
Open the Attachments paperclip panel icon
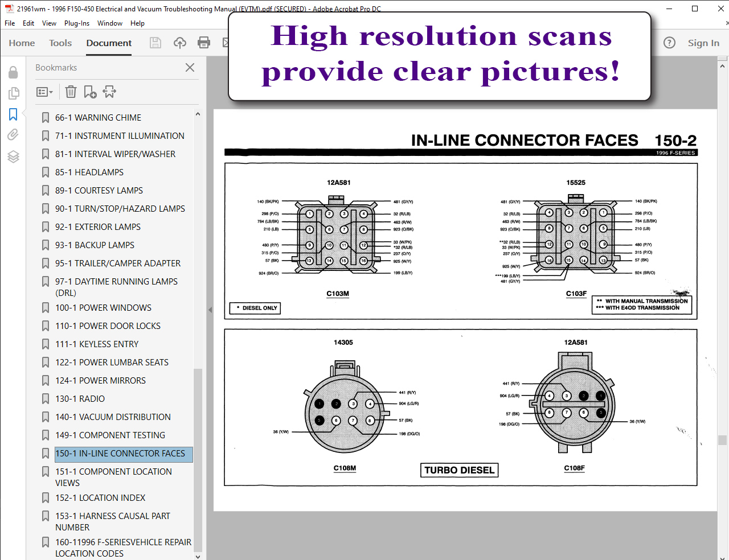point(13,135)
